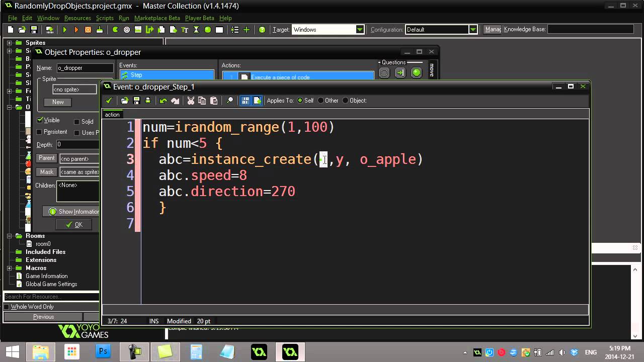Open the sprite selector showing no sprite
The width and height of the screenshot is (644, 362).
[x=74, y=89]
